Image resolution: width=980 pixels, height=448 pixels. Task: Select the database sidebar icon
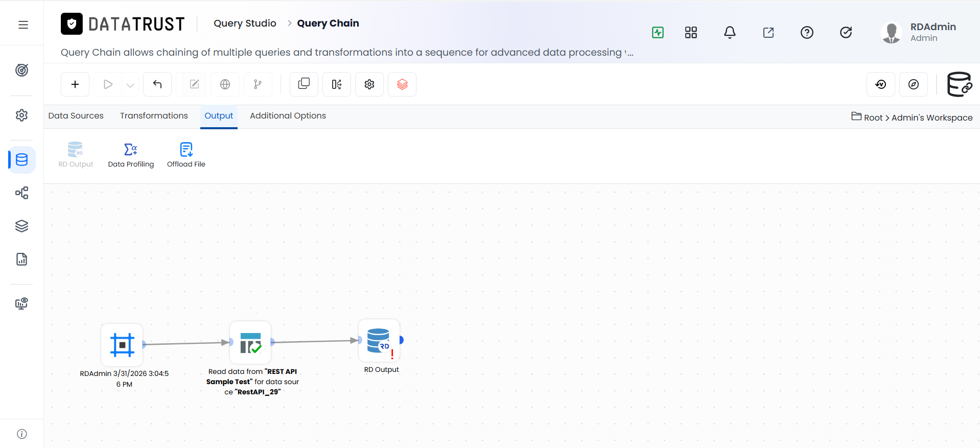21,160
